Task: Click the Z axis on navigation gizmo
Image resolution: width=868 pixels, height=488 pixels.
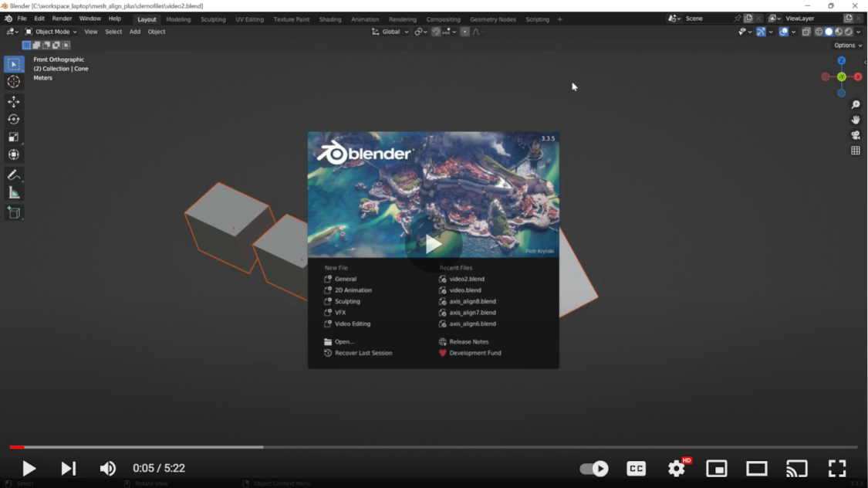Action: [842, 61]
